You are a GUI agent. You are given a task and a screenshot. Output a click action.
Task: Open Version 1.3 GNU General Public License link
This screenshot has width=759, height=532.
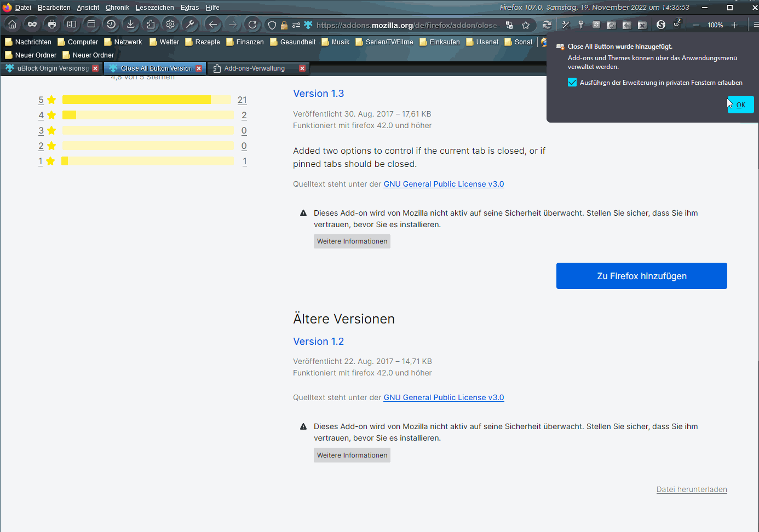[x=444, y=184]
